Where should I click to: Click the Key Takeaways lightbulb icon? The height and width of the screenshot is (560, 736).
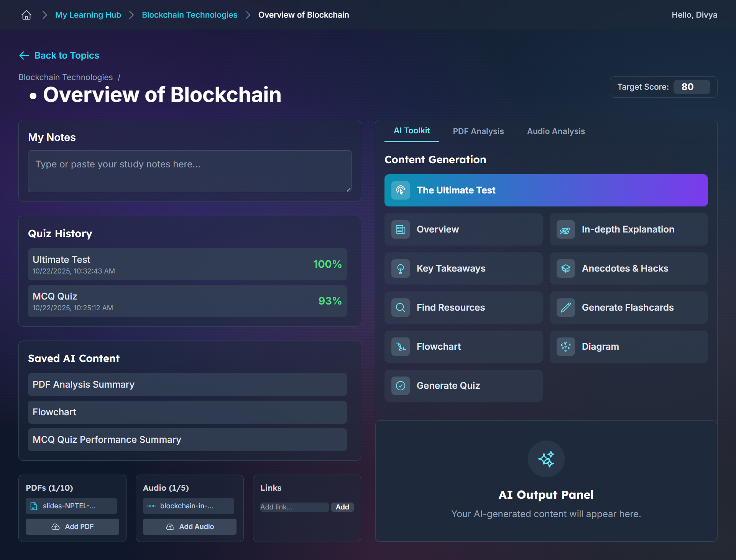[x=400, y=269]
